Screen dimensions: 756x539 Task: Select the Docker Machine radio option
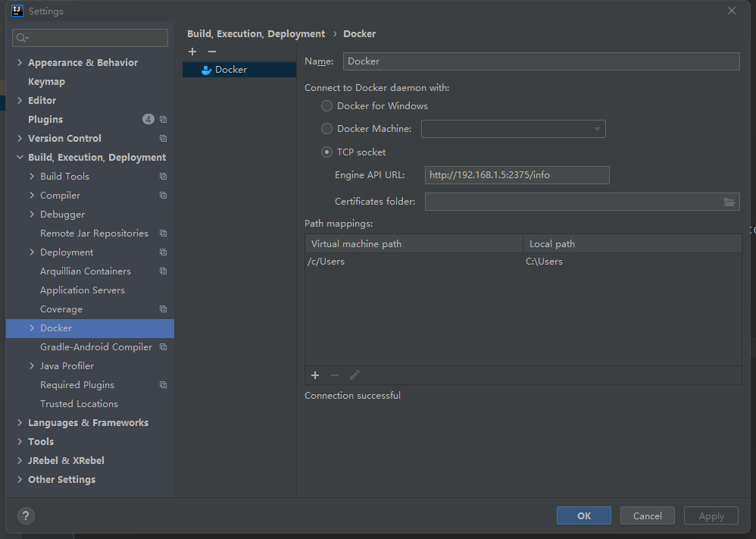(x=327, y=128)
